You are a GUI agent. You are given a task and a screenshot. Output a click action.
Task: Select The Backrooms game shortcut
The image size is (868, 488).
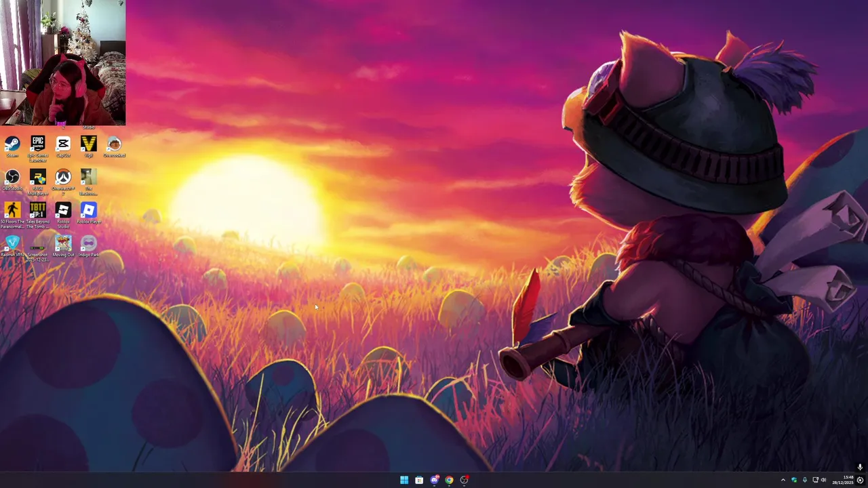pos(88,182)
